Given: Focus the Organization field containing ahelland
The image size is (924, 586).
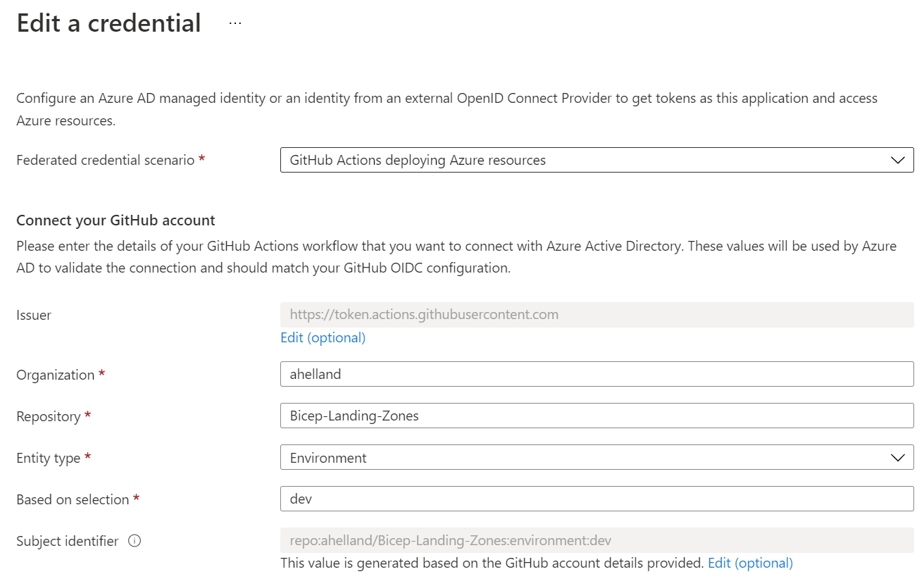Looking at the screenshot, I should [597, 374].
